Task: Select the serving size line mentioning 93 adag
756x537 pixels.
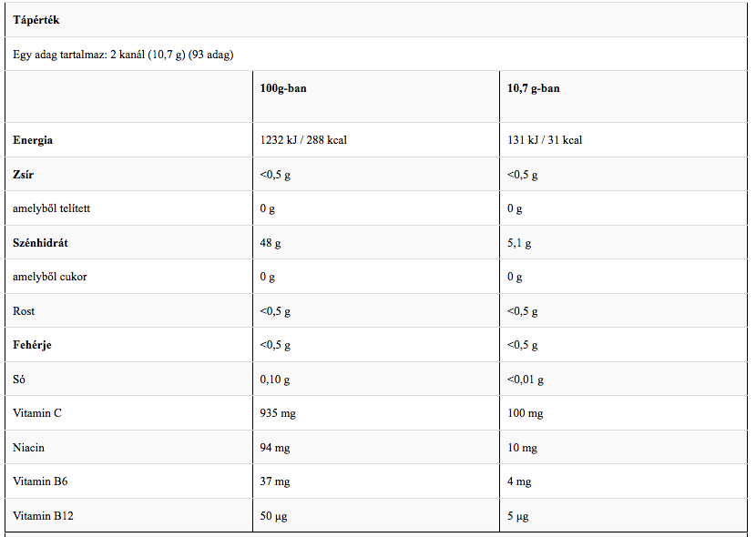Action: [123, 55]
